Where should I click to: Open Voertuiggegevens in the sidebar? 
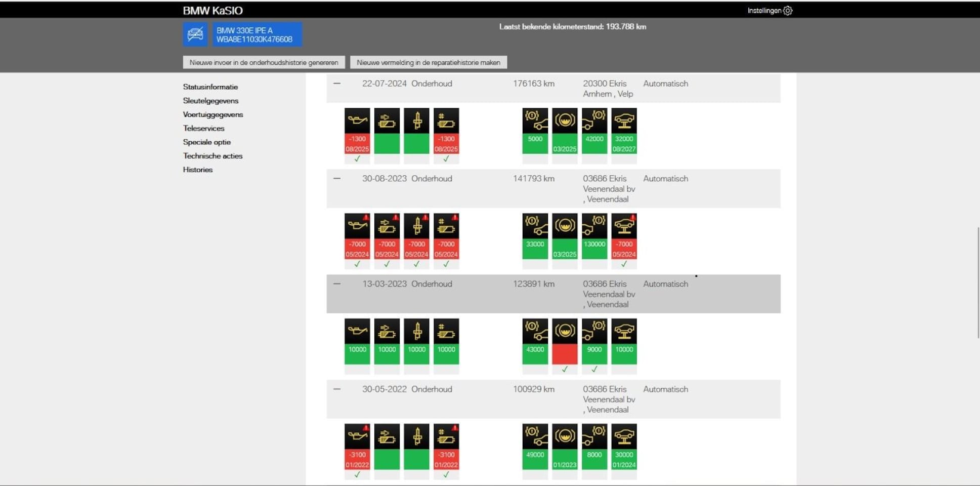click(x=213, y=114)
